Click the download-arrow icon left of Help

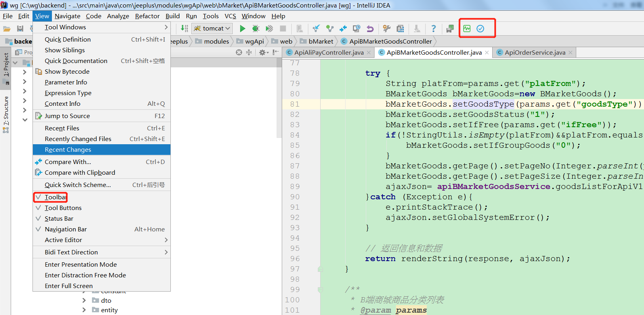coord(417,29)
